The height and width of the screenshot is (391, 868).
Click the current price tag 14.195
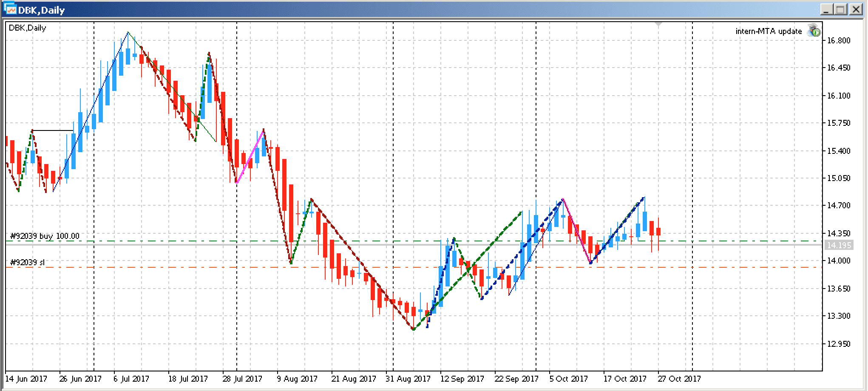pyautogui.click(x=839, y=245)
